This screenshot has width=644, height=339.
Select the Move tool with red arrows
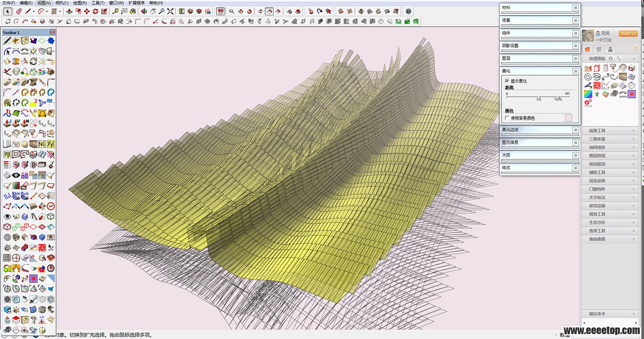pyautogui.click(x=86, y=12)
